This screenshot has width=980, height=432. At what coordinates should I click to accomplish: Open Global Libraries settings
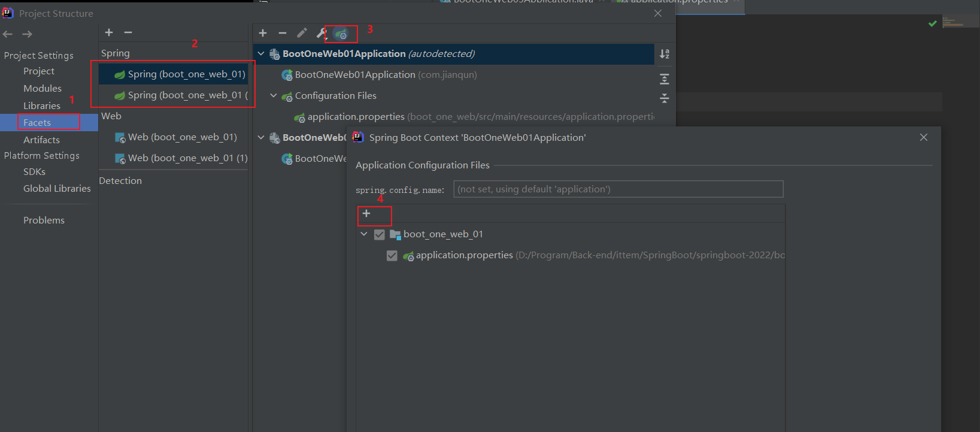click(x=57, y=188)
